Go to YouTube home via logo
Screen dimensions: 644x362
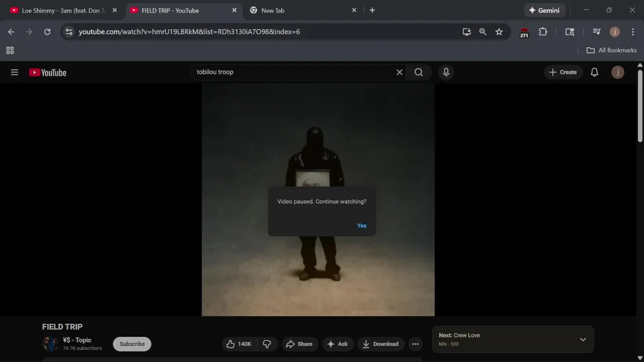tap(48, 72)
